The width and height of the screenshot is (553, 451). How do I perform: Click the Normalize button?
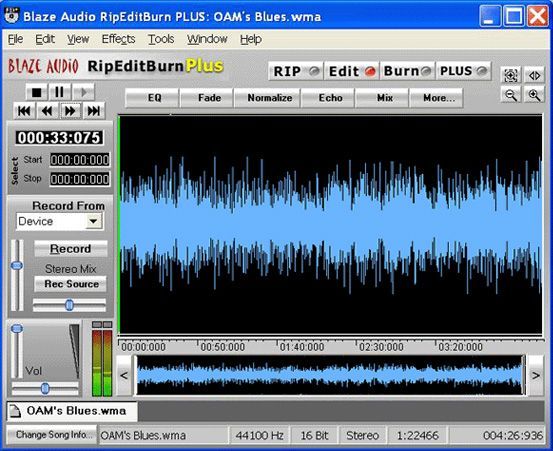pyautogui.click(x=268, y=98)
